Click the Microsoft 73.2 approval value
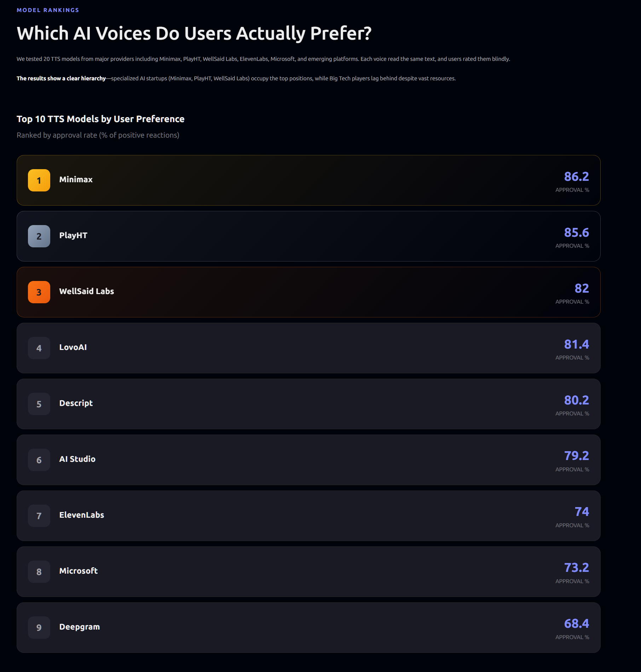 576,567
